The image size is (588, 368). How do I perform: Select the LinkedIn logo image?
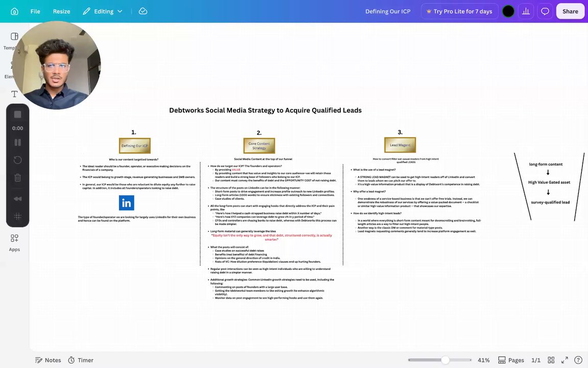126,203
